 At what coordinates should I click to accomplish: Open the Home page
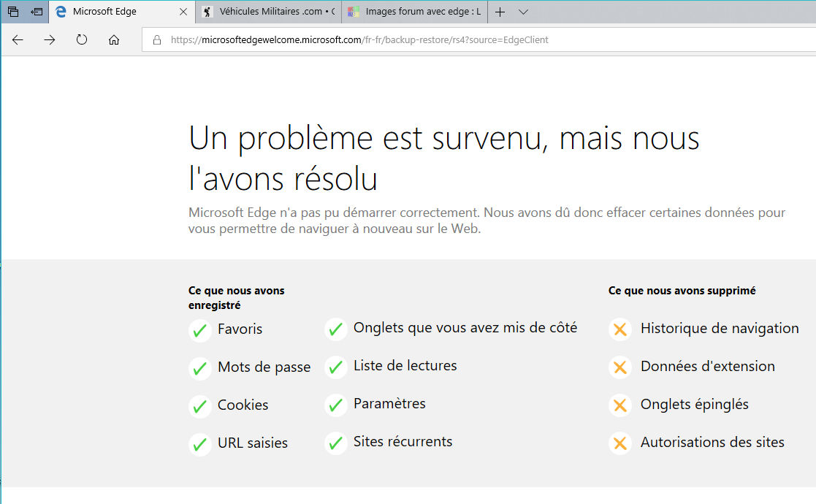pos(114,40)
